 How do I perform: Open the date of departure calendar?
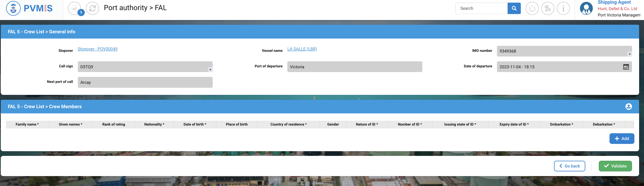[626, 67]
